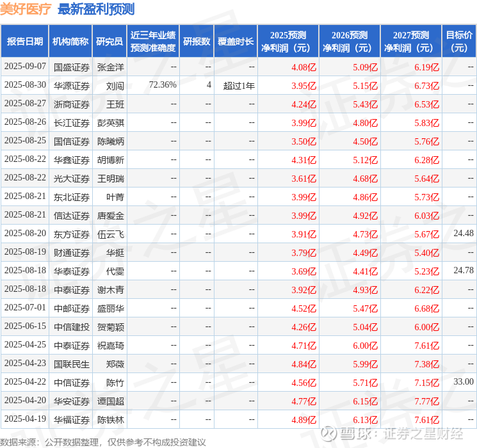Click the 2025预测净利润 column header

(288, 41)
